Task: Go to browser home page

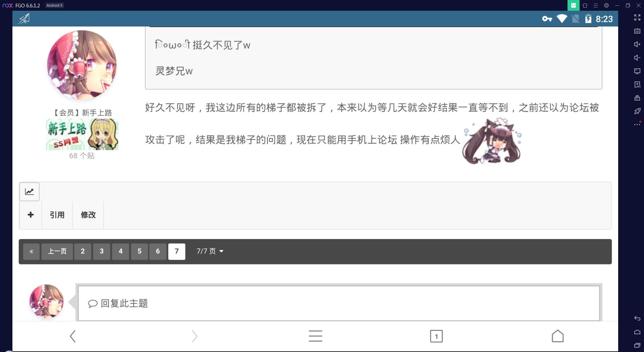Action: click(557, 336)
